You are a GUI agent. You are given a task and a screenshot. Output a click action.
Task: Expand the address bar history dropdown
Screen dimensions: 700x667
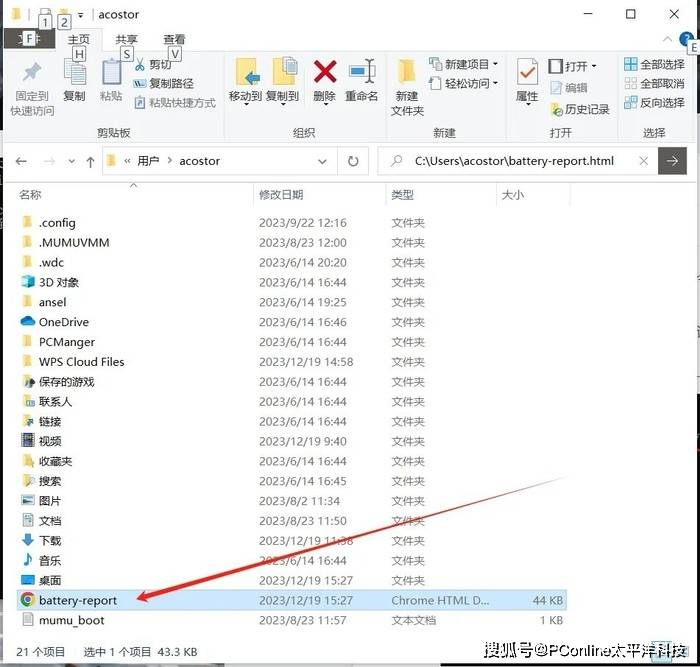pos(322,161)
